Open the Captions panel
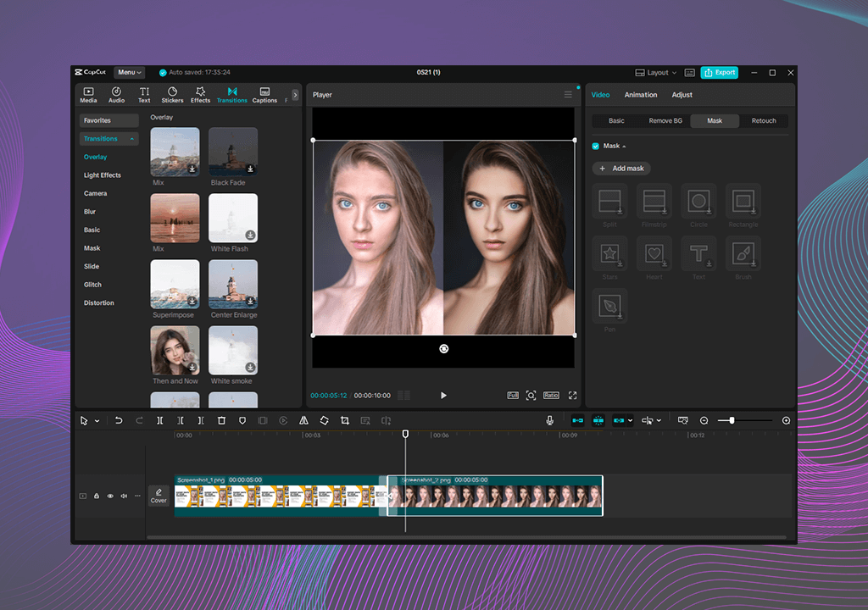The image size is (868, 610). (264, 95)
